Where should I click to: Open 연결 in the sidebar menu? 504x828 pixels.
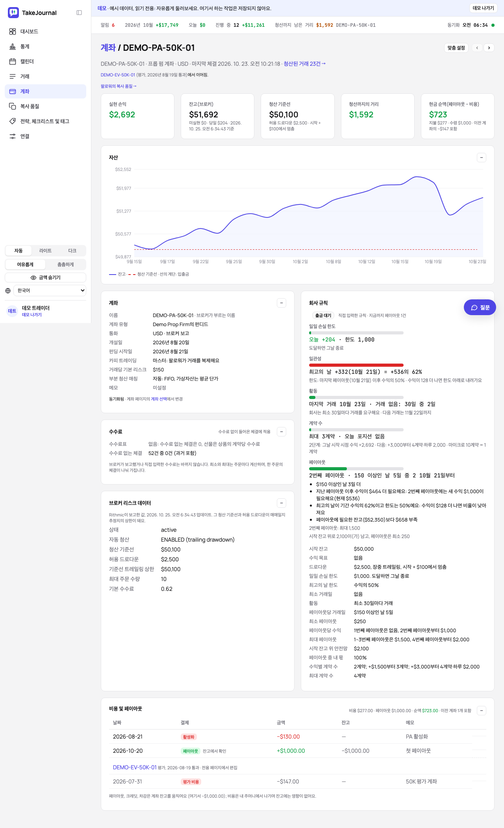pos(46,136)
